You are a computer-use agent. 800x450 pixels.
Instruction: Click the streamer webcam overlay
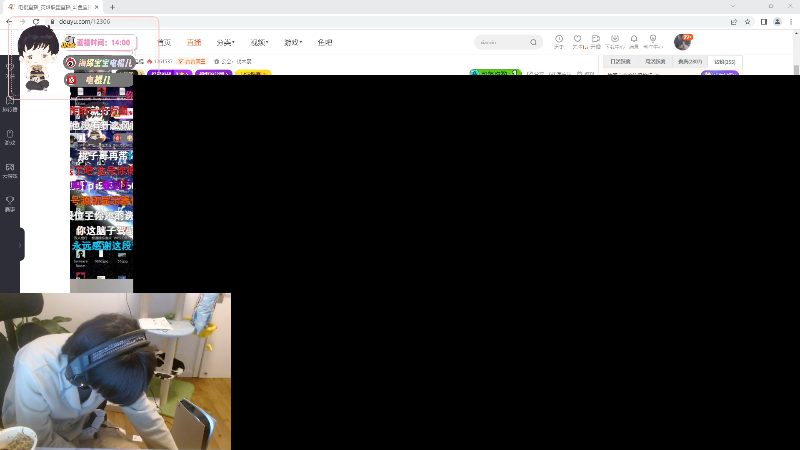point(115,371)
